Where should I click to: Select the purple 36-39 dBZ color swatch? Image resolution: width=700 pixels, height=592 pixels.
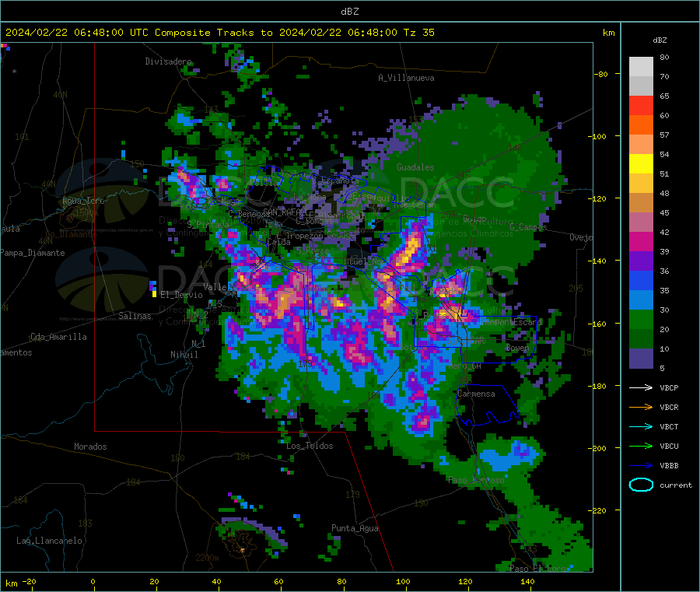point(641,261)
